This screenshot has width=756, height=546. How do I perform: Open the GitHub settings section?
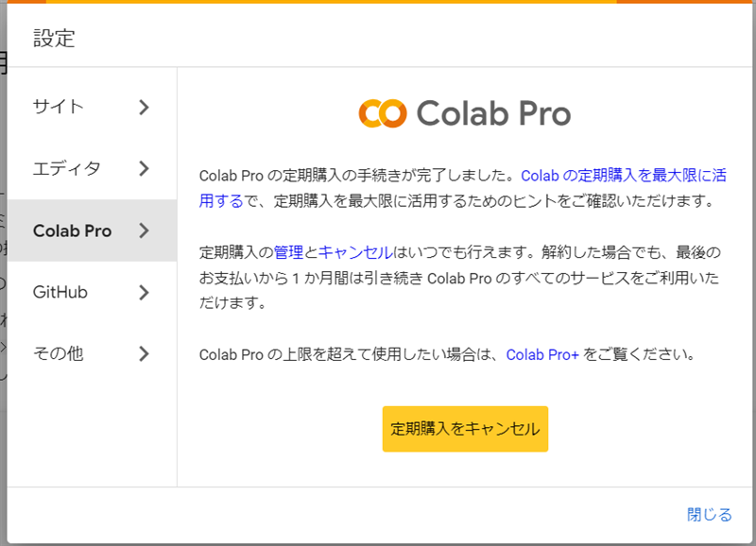(64, 292)
